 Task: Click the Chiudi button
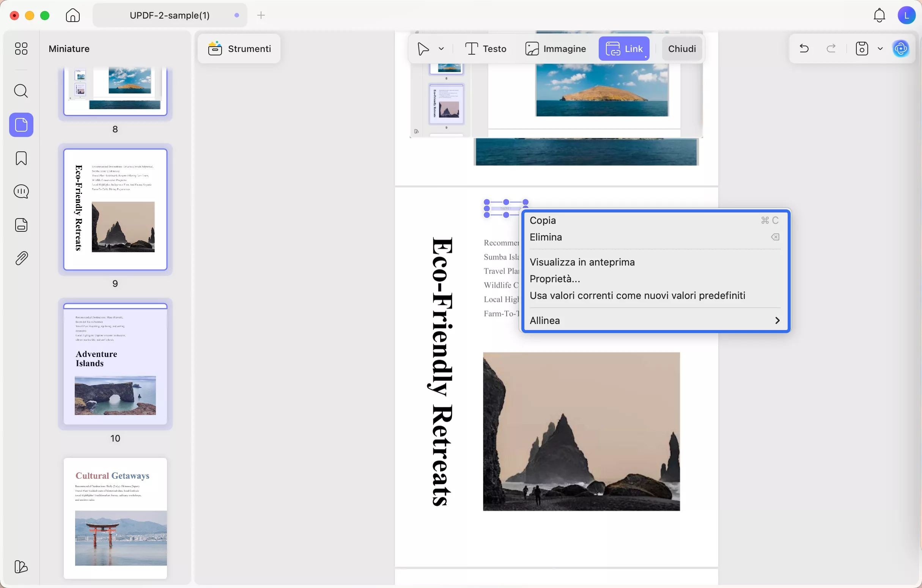[682, 49]
